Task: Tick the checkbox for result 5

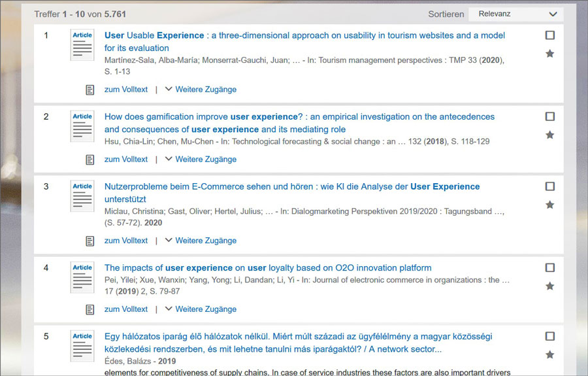Action: click(549, 336)
